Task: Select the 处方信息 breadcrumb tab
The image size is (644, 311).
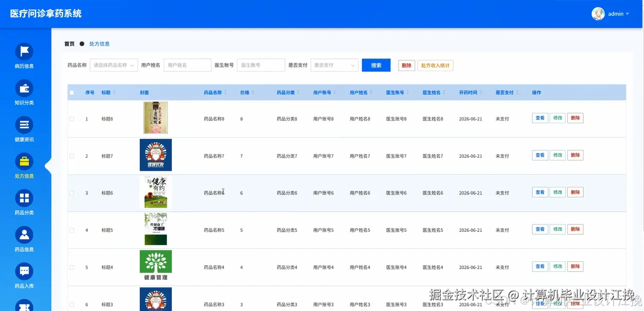Action: [x=99, y=44]
